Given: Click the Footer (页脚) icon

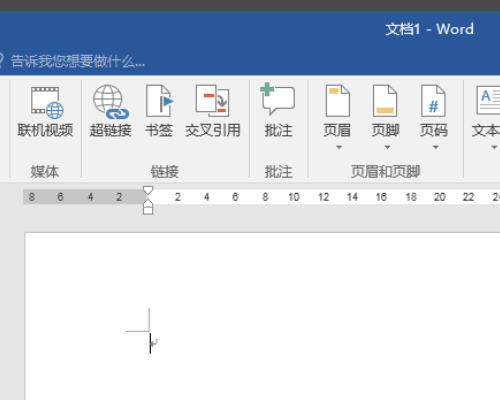Looking at the screenshot, I should point(385,101).
